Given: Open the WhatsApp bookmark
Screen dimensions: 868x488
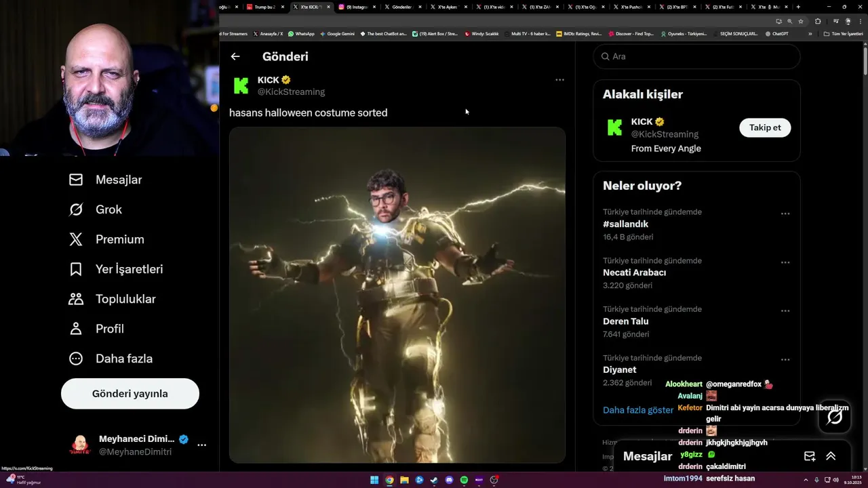Looking at the screenshot, I should point(301,34).
